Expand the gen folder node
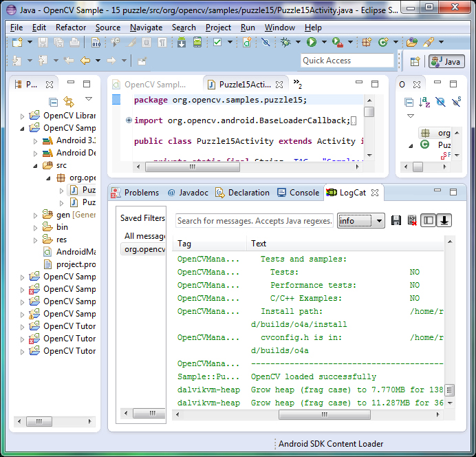 pyautogui.click(x=35, y=215)
